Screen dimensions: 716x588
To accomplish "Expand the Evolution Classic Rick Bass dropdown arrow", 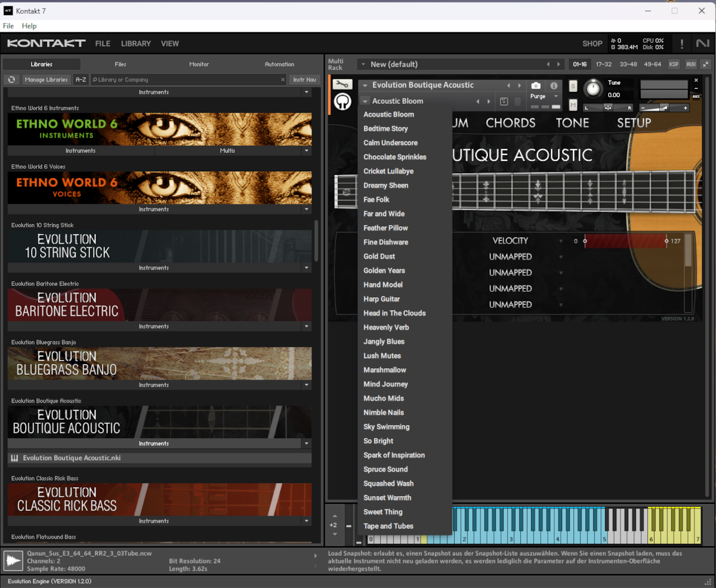I will [307, 521].
